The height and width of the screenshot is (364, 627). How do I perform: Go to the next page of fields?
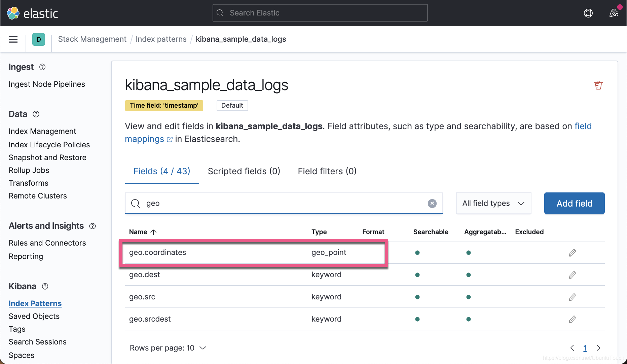coord(598,348)
